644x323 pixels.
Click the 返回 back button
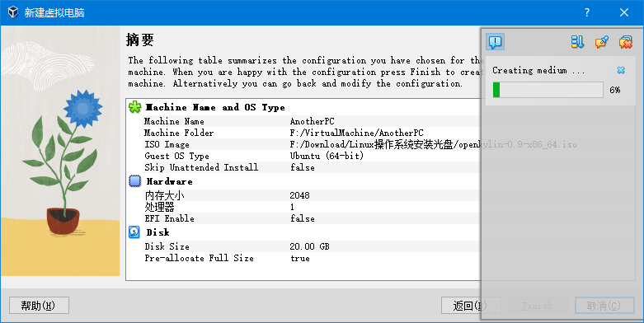pos(471,306)
